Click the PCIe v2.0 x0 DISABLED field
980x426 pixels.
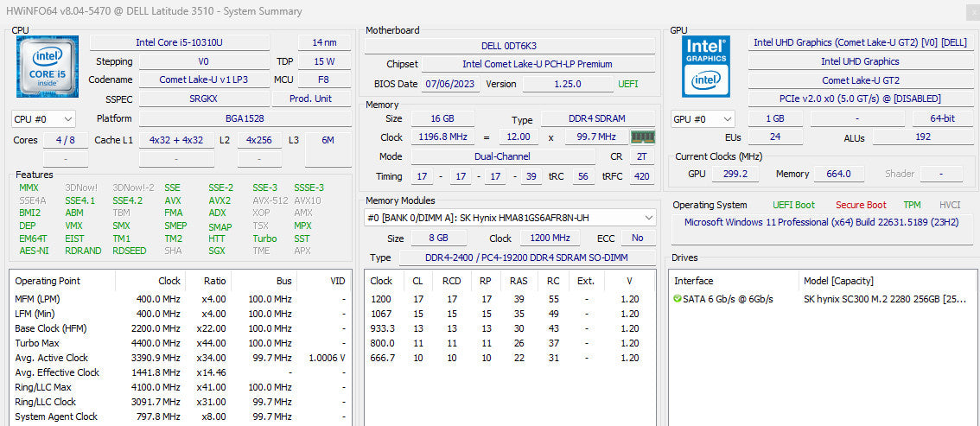(x=860, y=99)
